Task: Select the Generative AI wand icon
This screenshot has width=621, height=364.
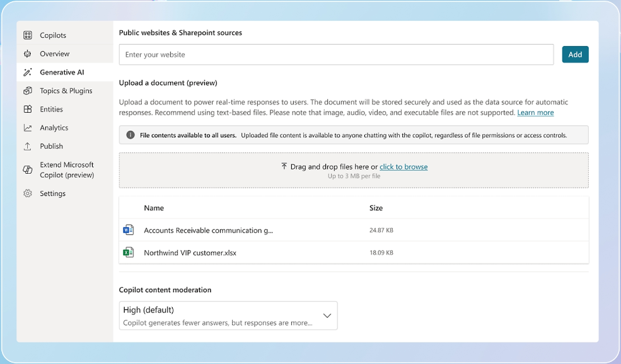Action: pyautogui.click(x=27, y=72)
